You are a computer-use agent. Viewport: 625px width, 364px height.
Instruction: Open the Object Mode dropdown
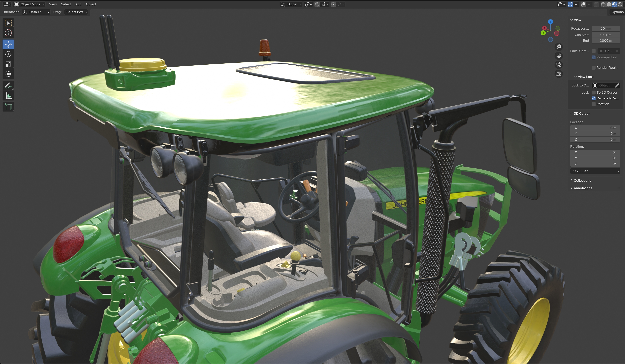(x=30, y=4)
